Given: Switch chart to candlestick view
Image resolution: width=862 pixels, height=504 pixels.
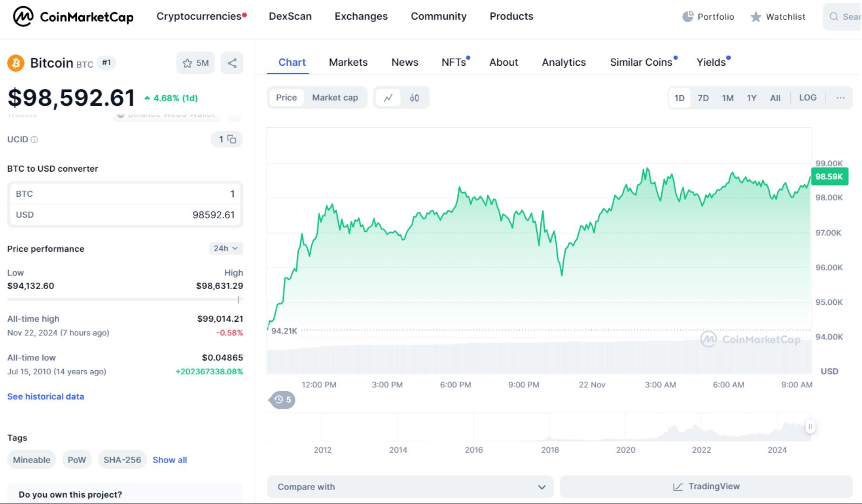Looking at the screenshot, I should coord(414,97).
